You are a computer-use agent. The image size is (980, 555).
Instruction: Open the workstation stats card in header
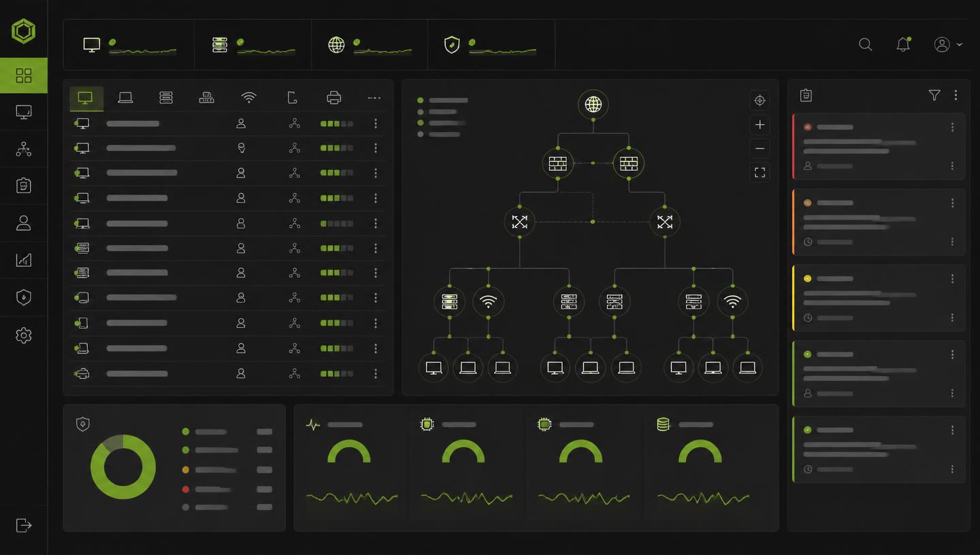click(x=129, y=45)
